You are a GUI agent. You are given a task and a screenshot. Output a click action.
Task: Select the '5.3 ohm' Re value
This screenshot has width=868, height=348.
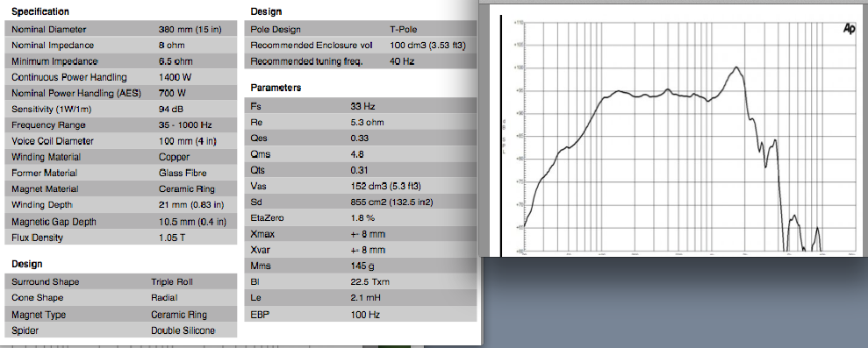coord(367,122)
